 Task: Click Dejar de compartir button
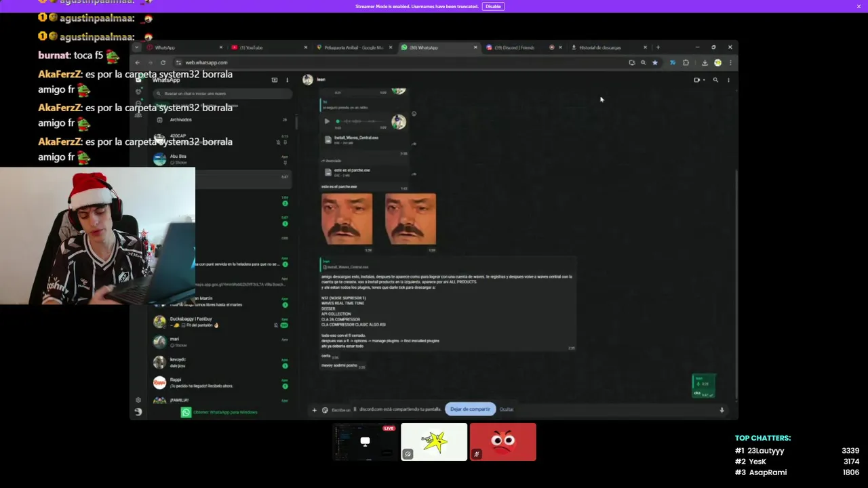(x=470, y=409)
